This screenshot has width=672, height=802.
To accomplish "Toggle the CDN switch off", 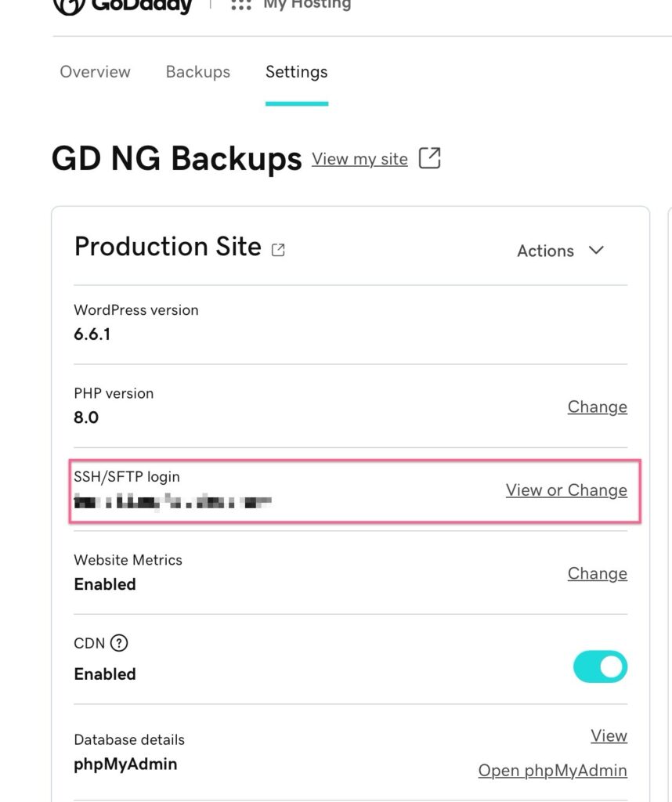I will tap(600, 667).
